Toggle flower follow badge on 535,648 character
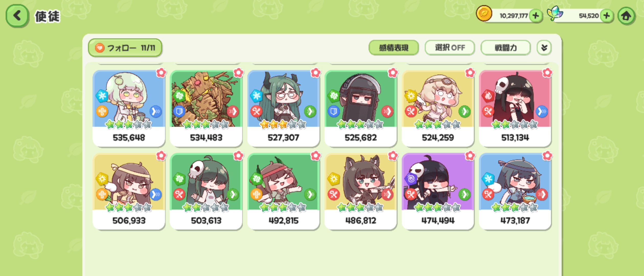Screen dimensions: 644x276 point(161,73)
